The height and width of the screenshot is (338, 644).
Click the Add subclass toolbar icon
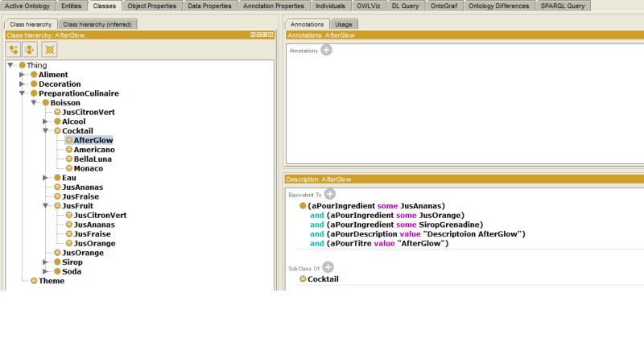tap(14, 50)
